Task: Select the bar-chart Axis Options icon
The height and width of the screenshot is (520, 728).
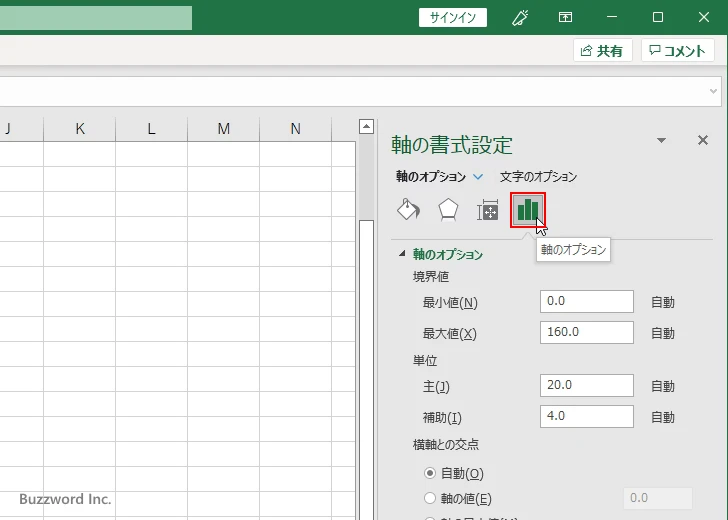Action: (528, 210)
